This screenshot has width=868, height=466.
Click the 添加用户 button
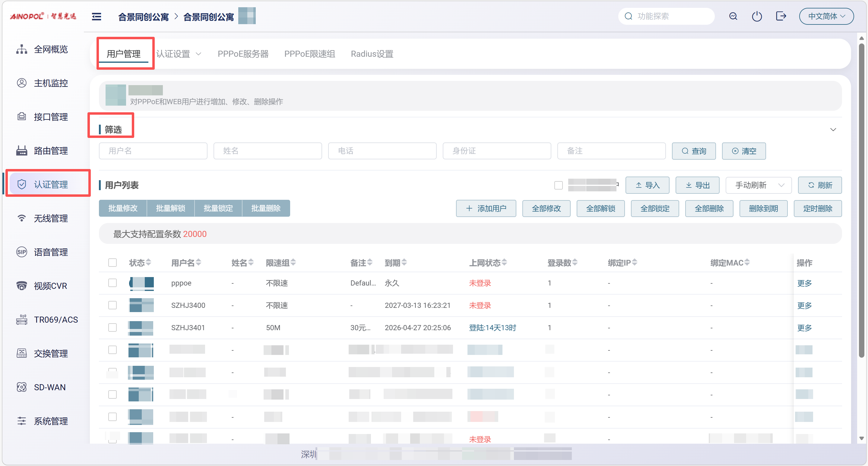[x=486, y=208]
